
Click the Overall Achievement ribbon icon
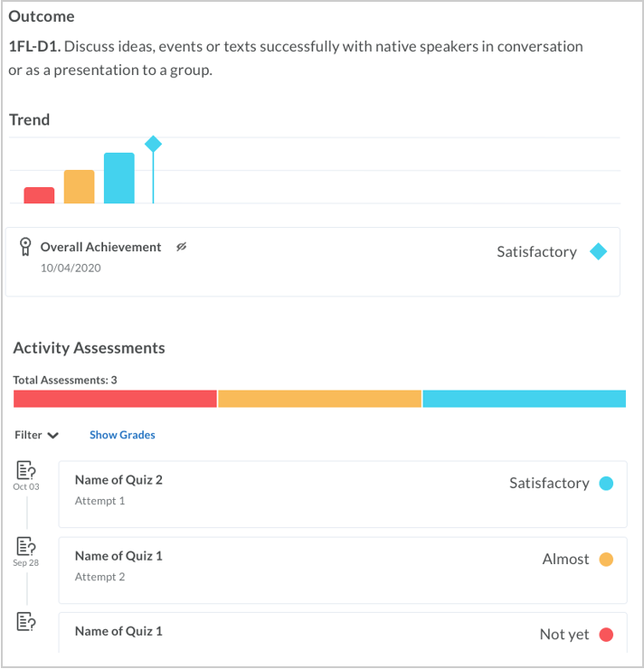pyautogui.click(x=25, y=247)
